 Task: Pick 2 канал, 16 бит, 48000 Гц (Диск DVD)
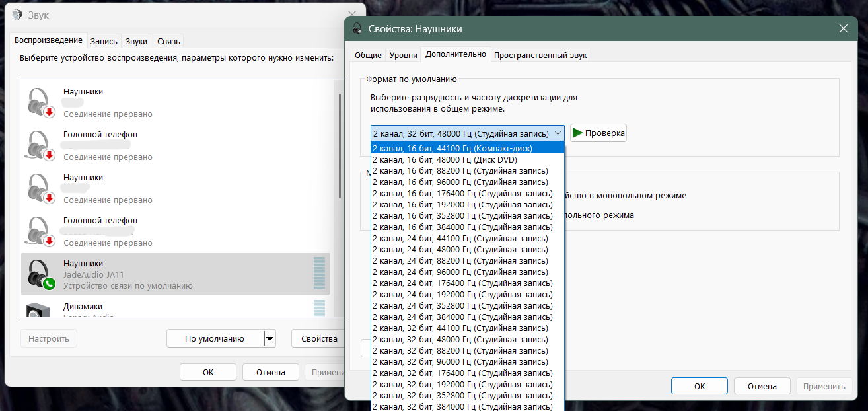click(445, 160)
